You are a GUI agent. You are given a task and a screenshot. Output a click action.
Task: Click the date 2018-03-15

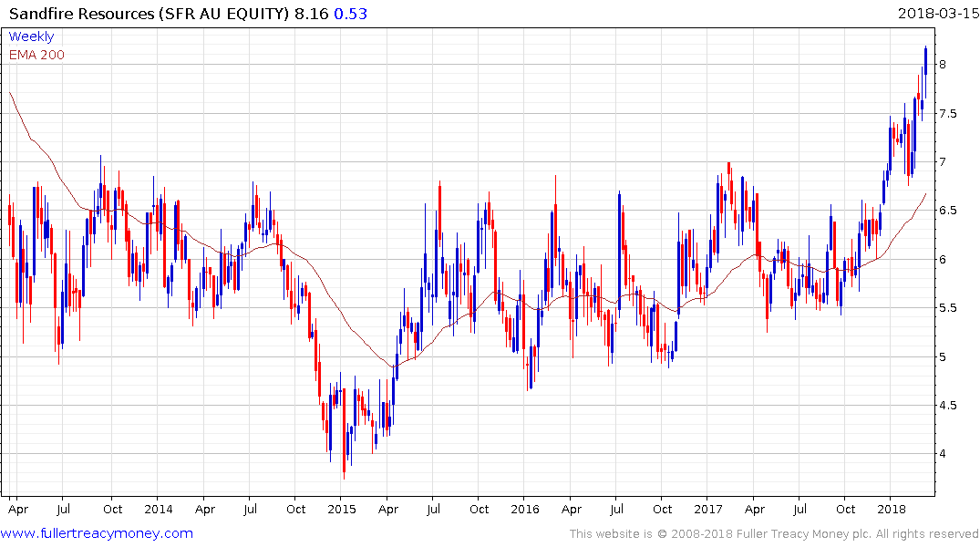[938, 13]
